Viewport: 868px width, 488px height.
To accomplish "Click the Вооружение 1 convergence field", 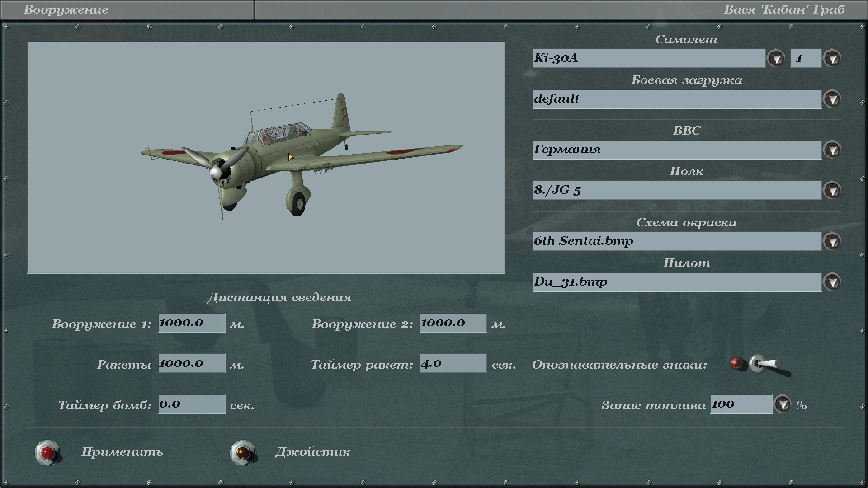I will [191, 323].
